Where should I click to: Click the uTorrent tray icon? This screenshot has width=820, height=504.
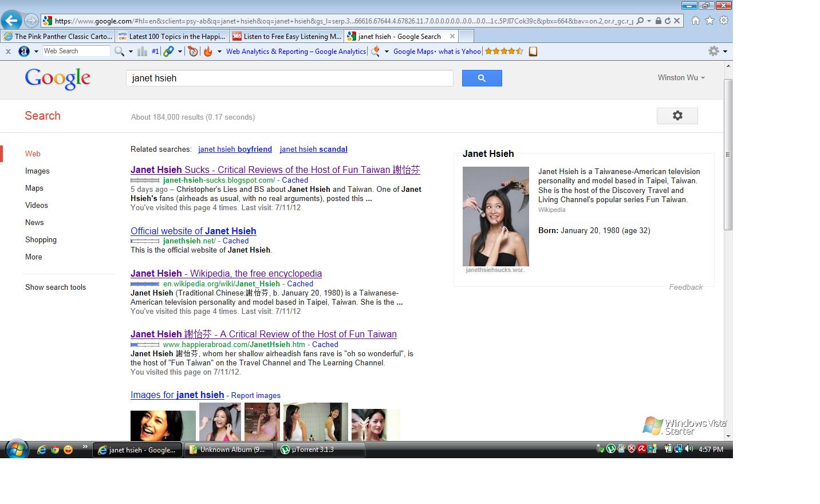611,449
